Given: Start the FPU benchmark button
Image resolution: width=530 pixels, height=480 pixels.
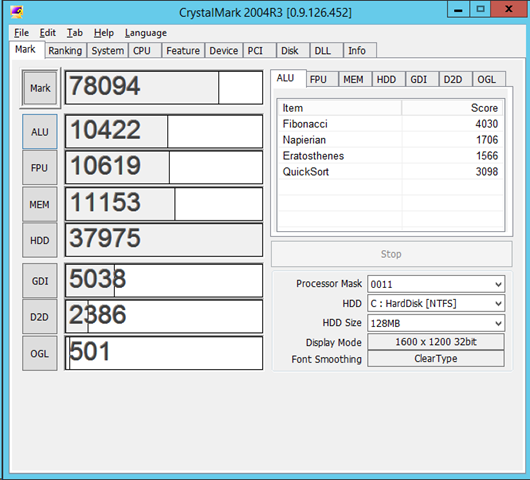Looking at the screenshot, I should click(x=40, y=168).
